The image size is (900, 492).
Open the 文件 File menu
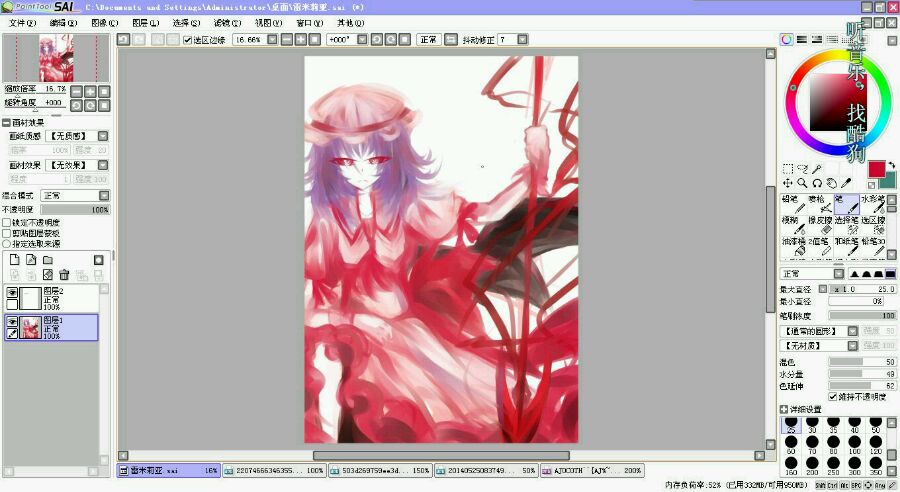22,23
